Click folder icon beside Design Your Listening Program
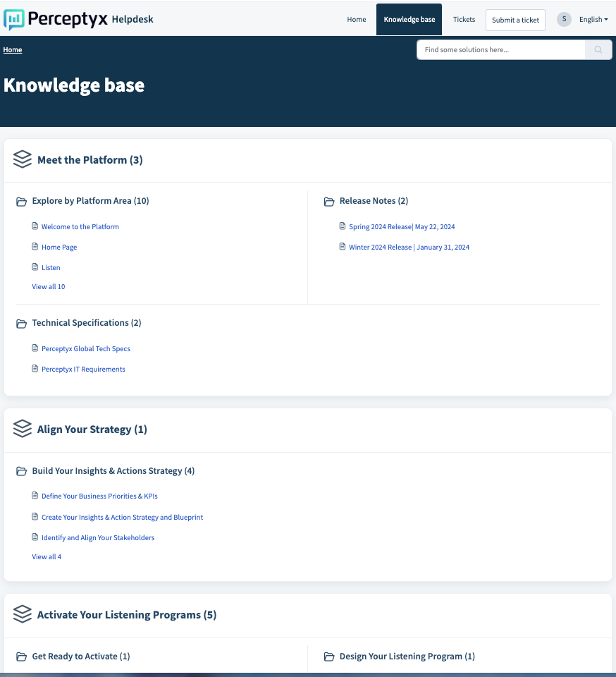 pyautogui.click(x=328, y=657)
